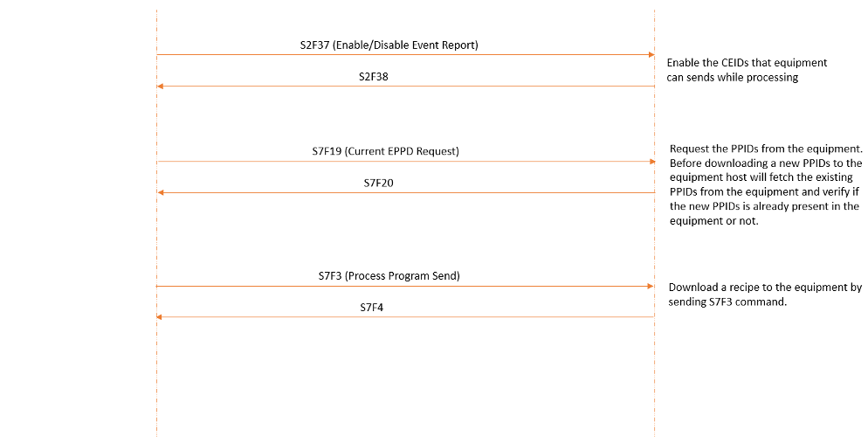Select the 'sending S7F3 command.' text line

pyautogui.click(x=727, y=302)
